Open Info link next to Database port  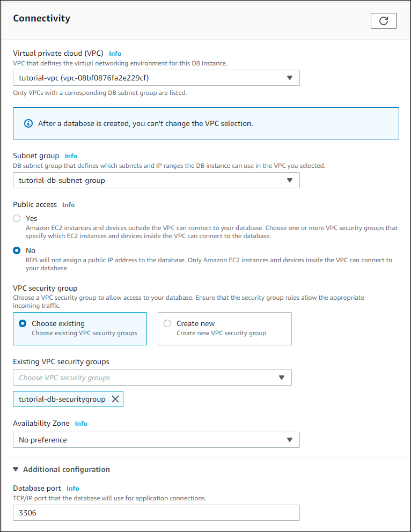(73, 489)
